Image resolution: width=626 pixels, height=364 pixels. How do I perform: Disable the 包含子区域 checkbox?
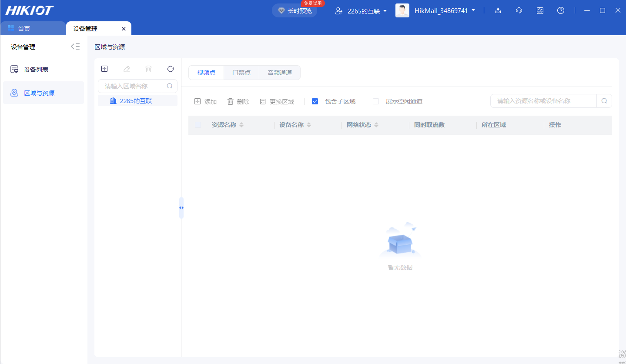click(315, 101)
